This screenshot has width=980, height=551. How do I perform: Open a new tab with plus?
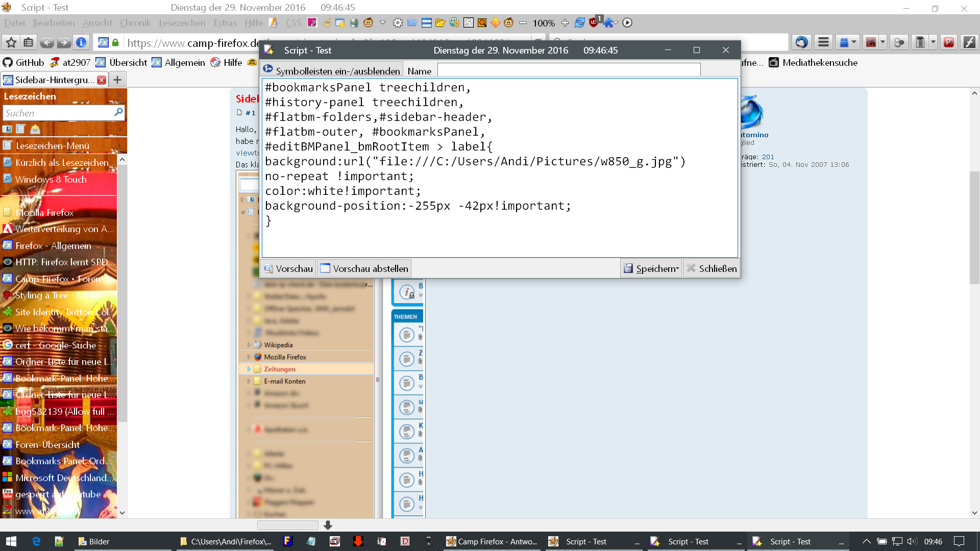[x=117, y=80]
